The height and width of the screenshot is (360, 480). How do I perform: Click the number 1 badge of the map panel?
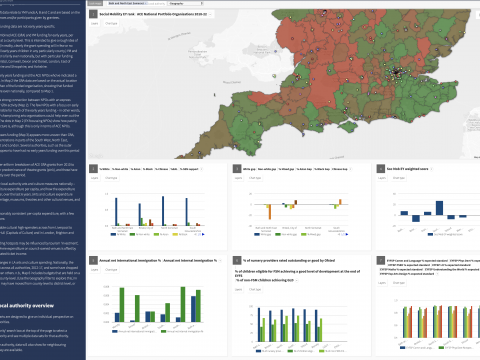93,14
